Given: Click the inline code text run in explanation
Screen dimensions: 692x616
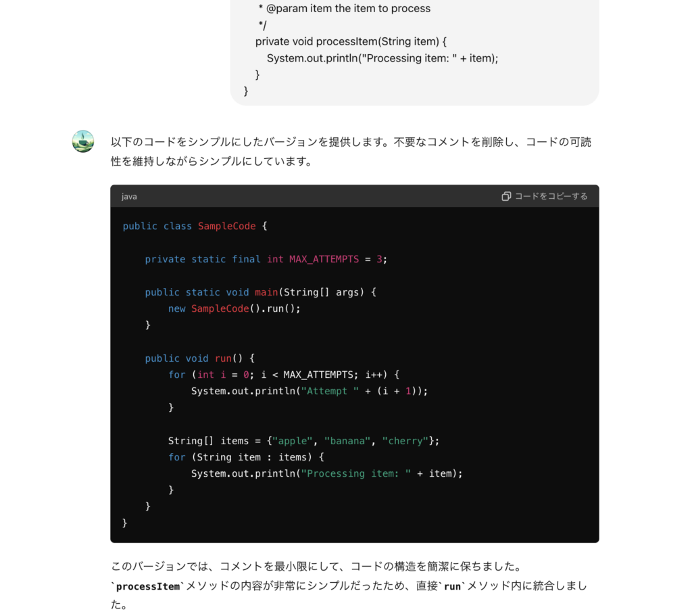Looking at the screenshot, I should click(x=452, y=586).
